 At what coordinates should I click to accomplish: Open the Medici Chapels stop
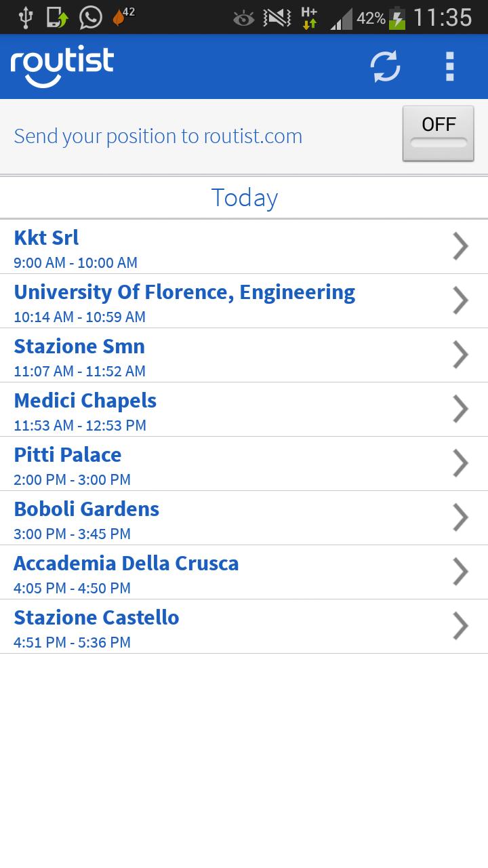pos(85,410)
